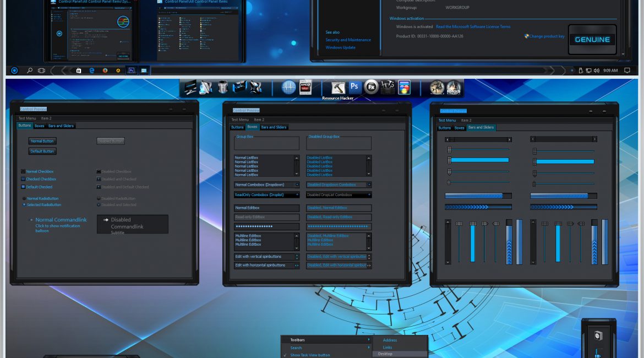Open volume control in system tray
The height and width of the screenshot is (358, 644).
tap(596, 70)
